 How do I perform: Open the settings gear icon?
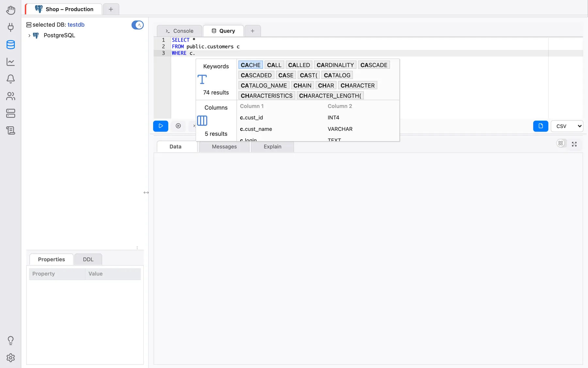(x=10, y=358)
